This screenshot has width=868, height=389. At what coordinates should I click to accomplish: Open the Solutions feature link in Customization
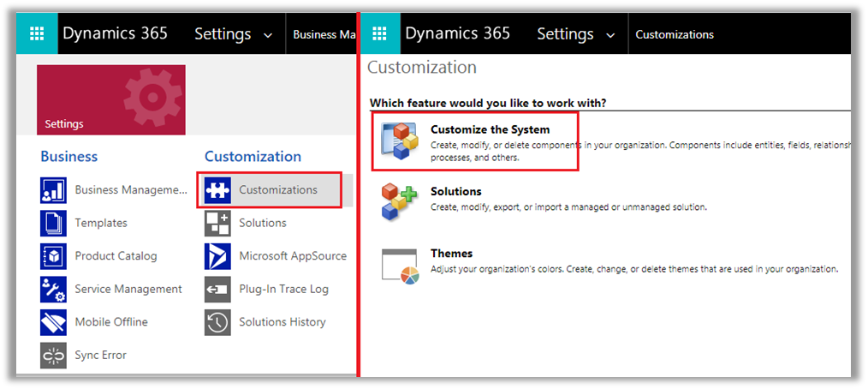(x=455, y=192)
